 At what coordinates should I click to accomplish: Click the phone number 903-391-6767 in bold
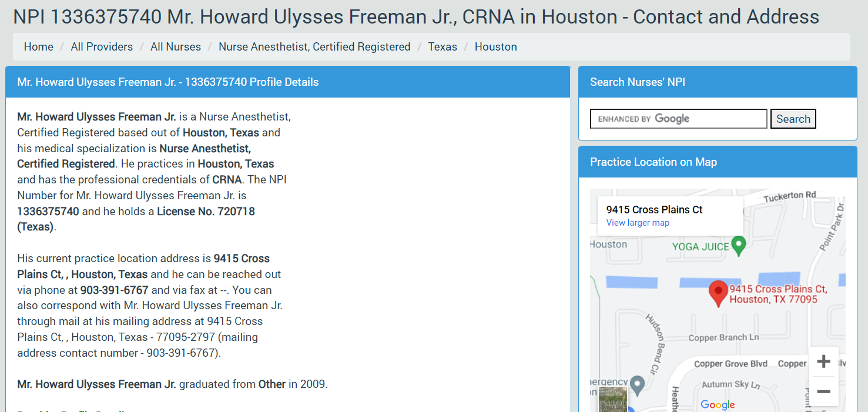pyautogui.click(x=115, y=290)
